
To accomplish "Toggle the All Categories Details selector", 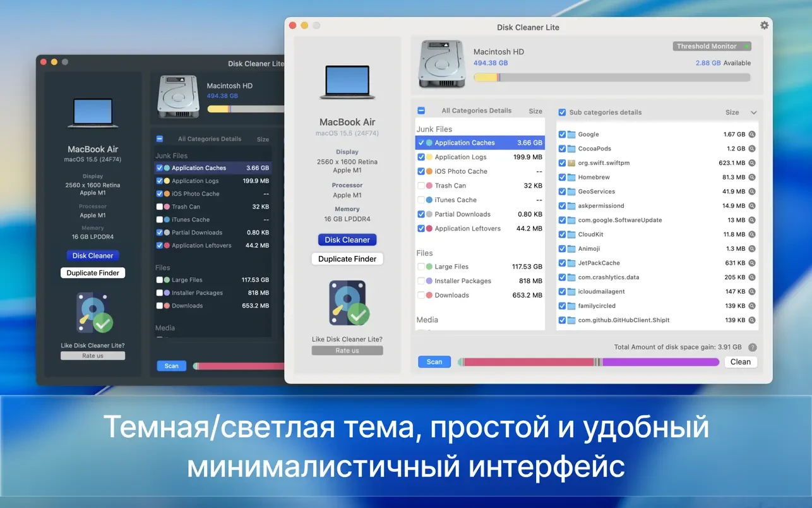I will pos(421,111).
